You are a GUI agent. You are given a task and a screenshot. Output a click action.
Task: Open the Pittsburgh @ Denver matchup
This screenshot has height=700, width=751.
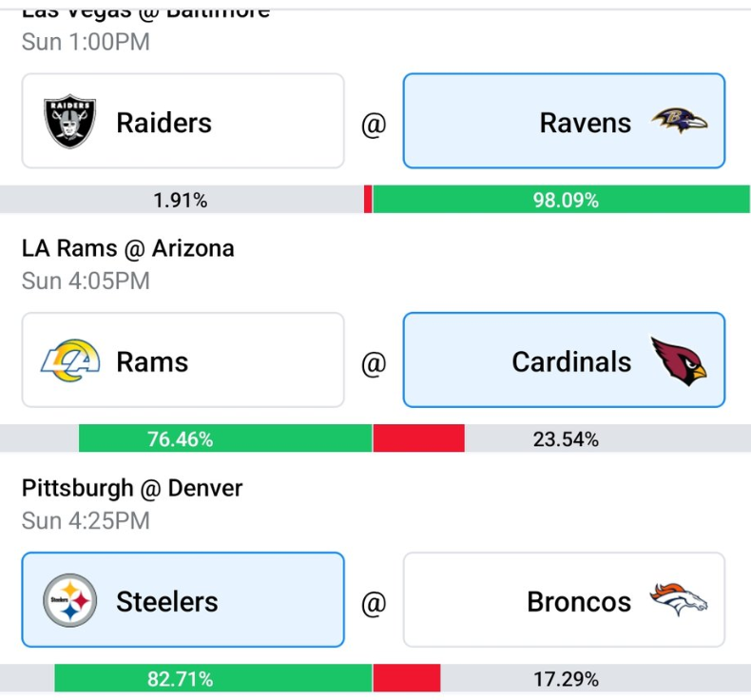click(132, 489)
